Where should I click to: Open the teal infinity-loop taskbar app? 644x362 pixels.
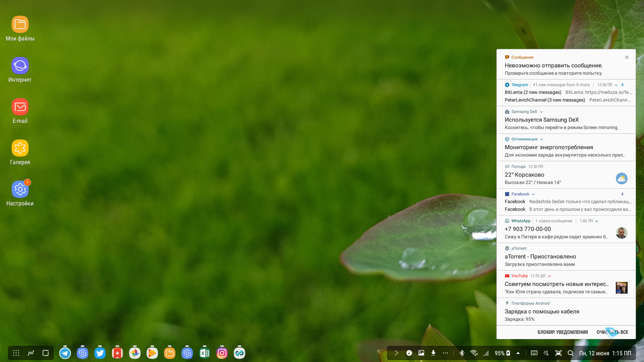239,353
